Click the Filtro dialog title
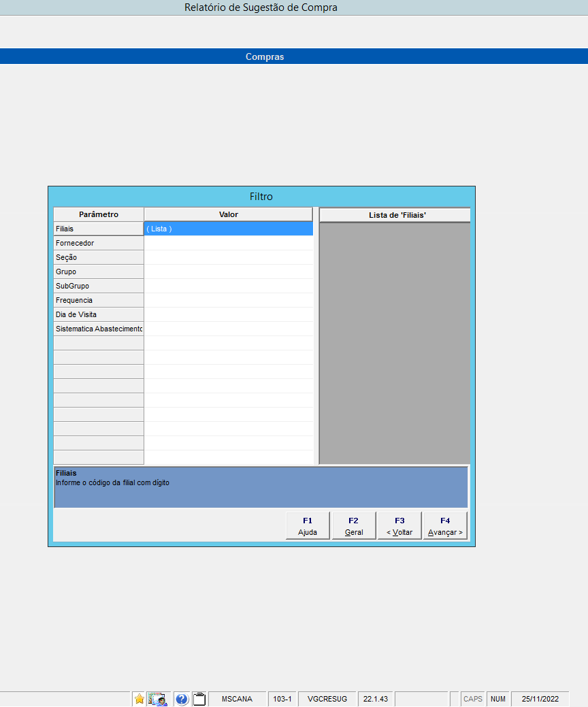This screenshot has width=588, height=707. tap(261, 197)
